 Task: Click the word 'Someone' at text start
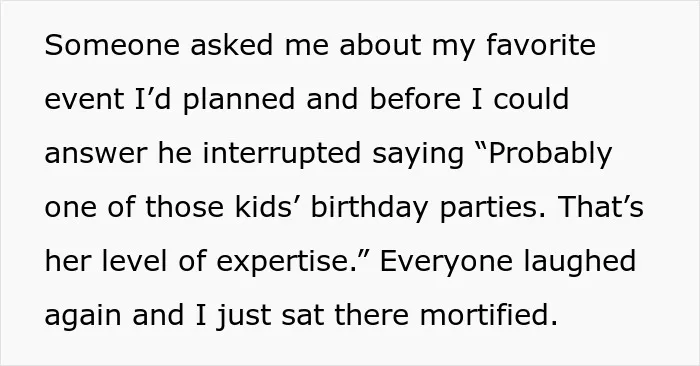pyautogui.click(x=112, y=45)
